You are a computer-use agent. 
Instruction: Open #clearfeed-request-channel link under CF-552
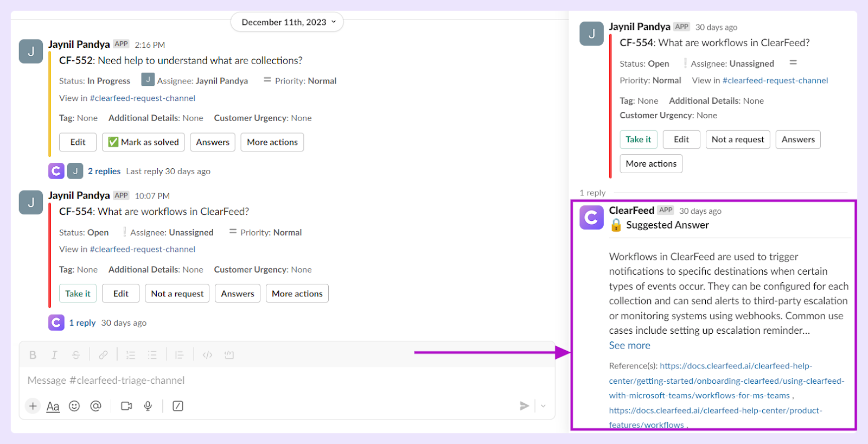pos(143,98)
